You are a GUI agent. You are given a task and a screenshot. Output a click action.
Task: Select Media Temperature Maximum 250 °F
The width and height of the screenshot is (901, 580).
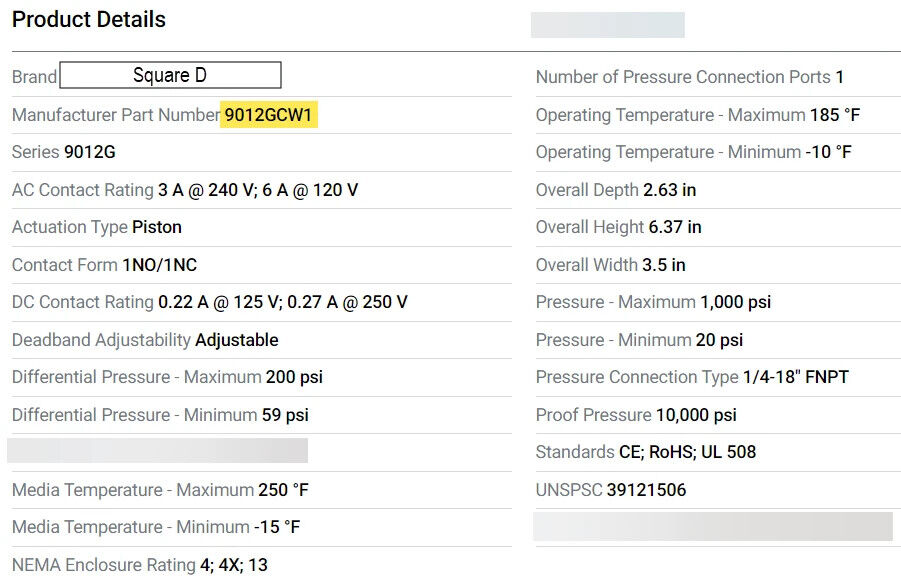click(283, 490)
